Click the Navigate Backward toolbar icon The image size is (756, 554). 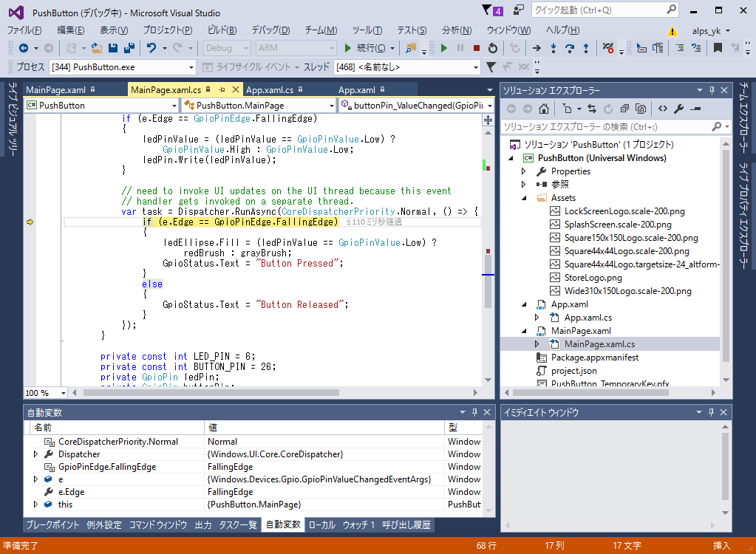pyautogui.click(x=23, y=48)
